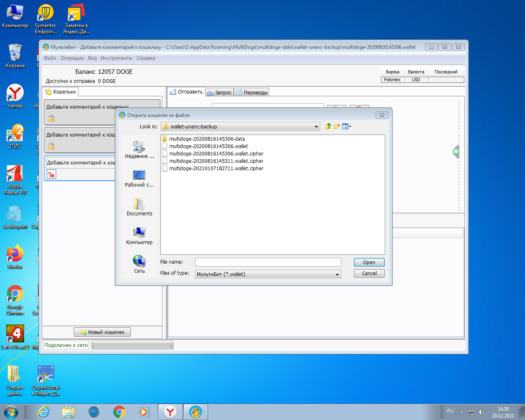Open Корзина recycle bin icon
Viewport: 525px width, 420px height.
coord(15,56)
